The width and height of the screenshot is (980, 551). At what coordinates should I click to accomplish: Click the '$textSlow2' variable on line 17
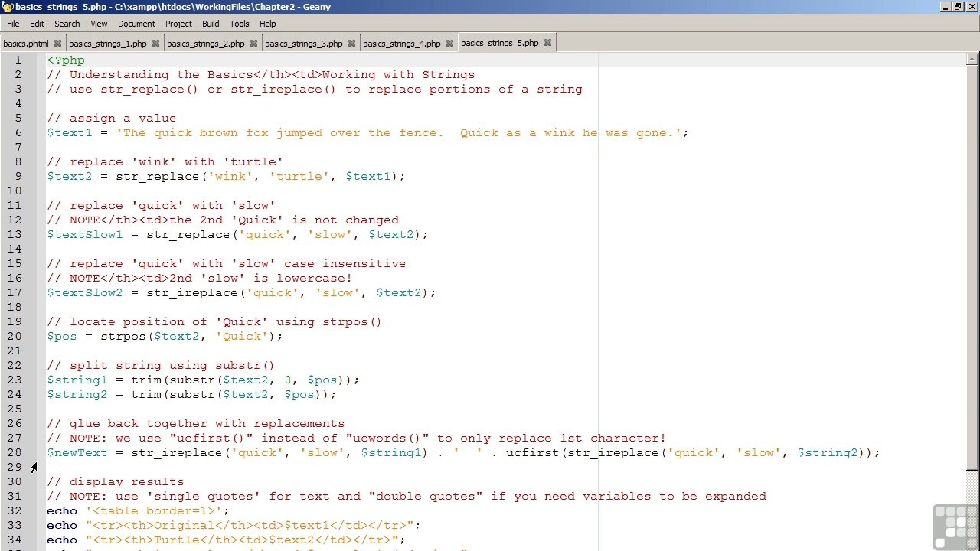pyautogui.click(x=84, y=293)
